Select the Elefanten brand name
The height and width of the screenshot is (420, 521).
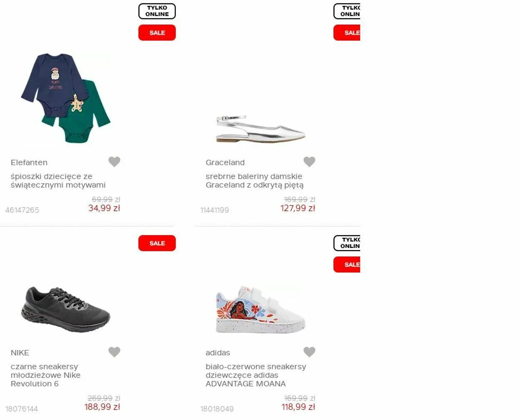29,162
